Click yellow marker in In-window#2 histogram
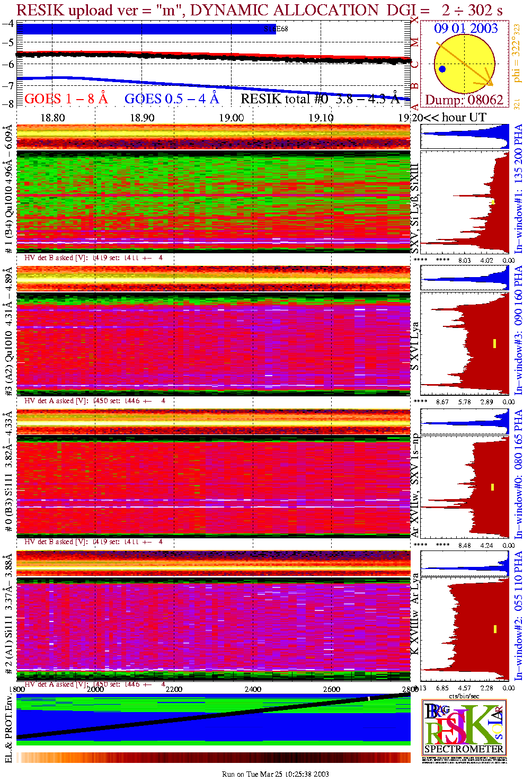This screenshot has width=532, height=782. tap(495, 629)
